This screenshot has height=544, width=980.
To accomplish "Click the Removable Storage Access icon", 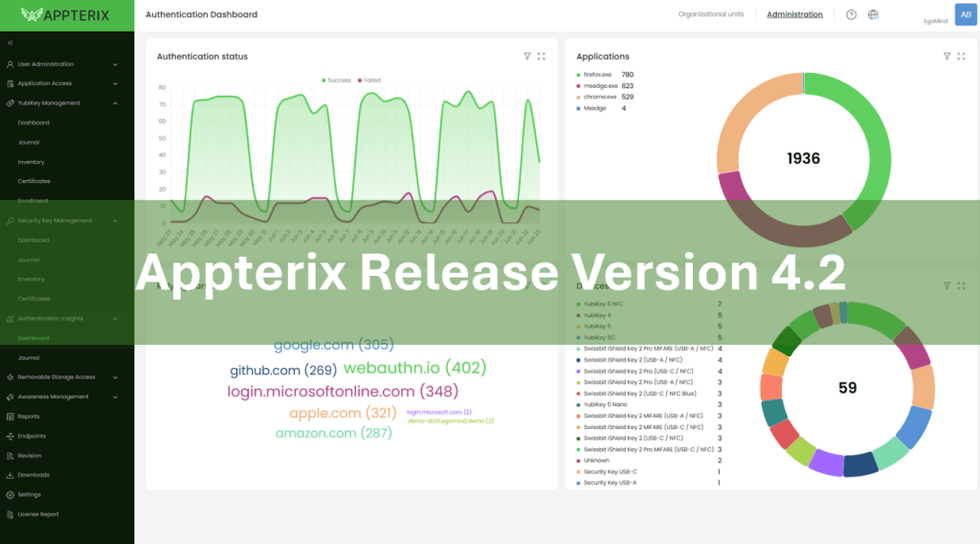I will pyautogui.click(x=10, y=377).
